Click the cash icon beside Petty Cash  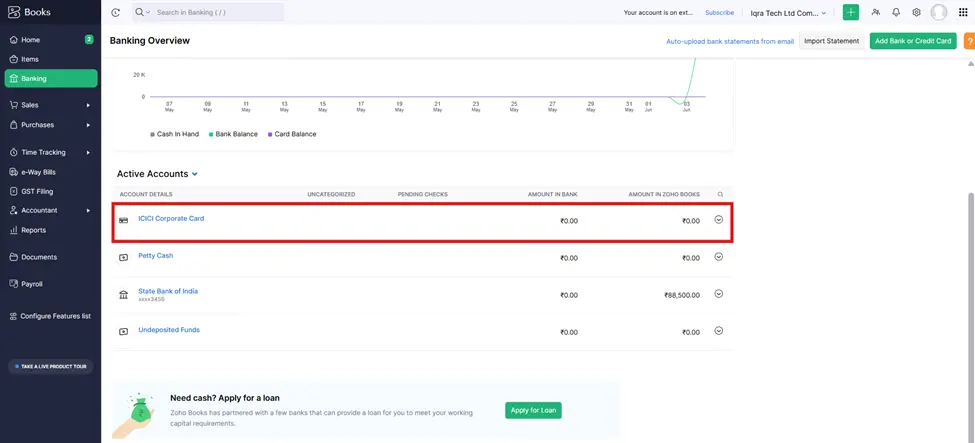[x=123, y=258]
